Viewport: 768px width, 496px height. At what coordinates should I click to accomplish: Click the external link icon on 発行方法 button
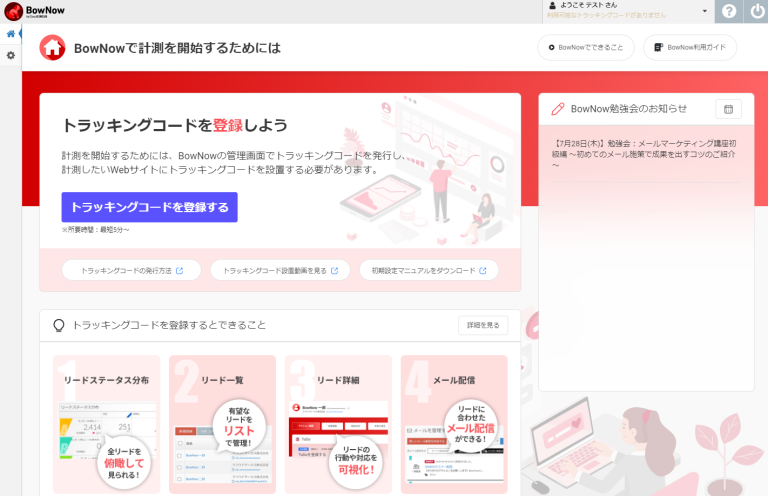coord(180,271)
